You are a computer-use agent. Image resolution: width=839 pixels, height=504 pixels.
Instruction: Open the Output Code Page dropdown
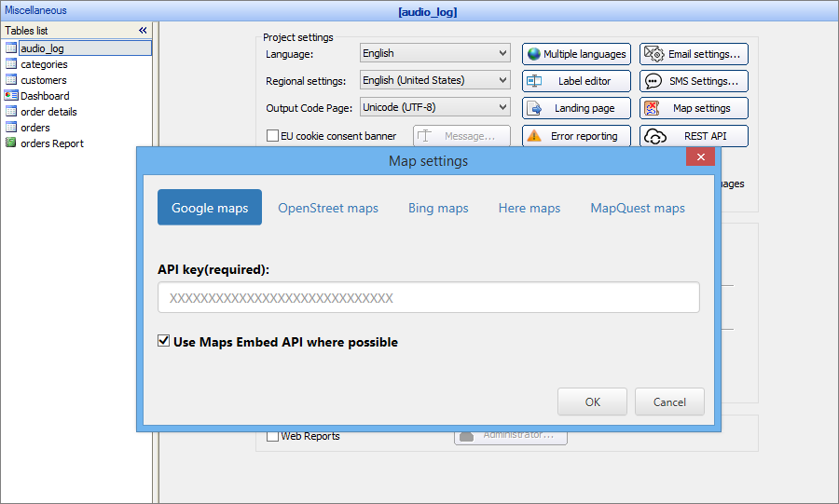click(x=435, y=107)
